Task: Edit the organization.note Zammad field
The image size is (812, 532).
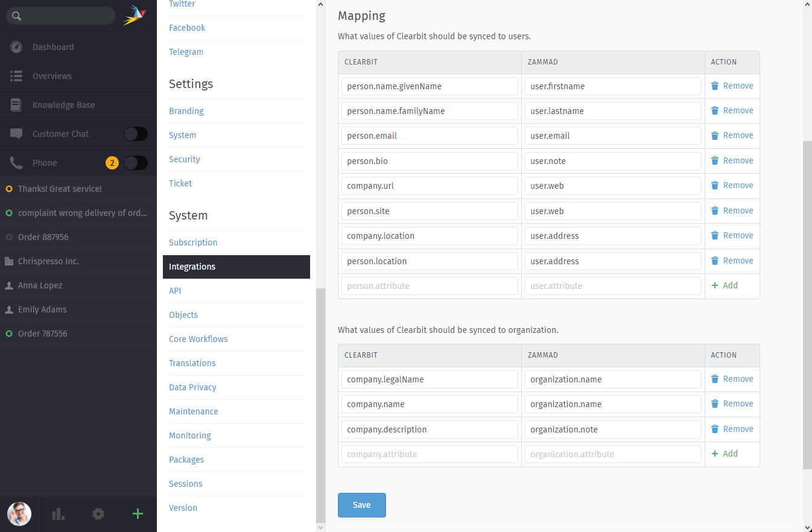Action: coord(613,429)
